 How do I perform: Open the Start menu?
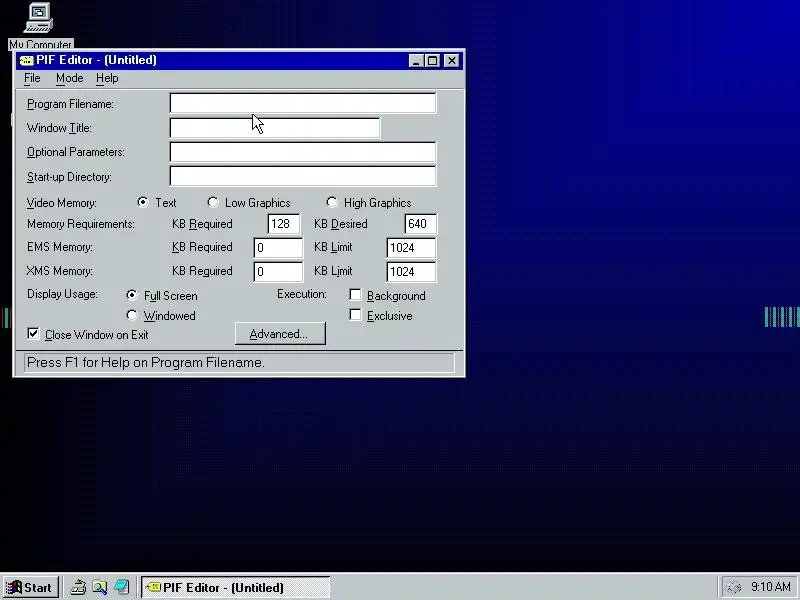tap(30, 587)
